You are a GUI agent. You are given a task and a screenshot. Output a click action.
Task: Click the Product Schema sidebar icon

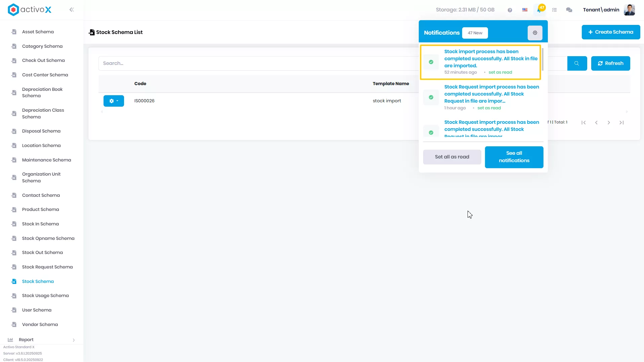pyautogui.click(x=14, y=210)
